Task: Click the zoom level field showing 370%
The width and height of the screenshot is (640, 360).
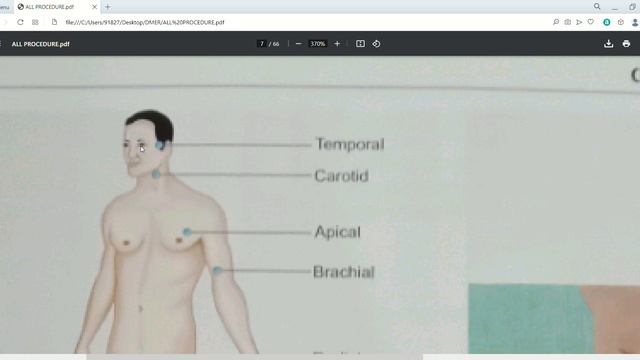Action: pos(317,44)
